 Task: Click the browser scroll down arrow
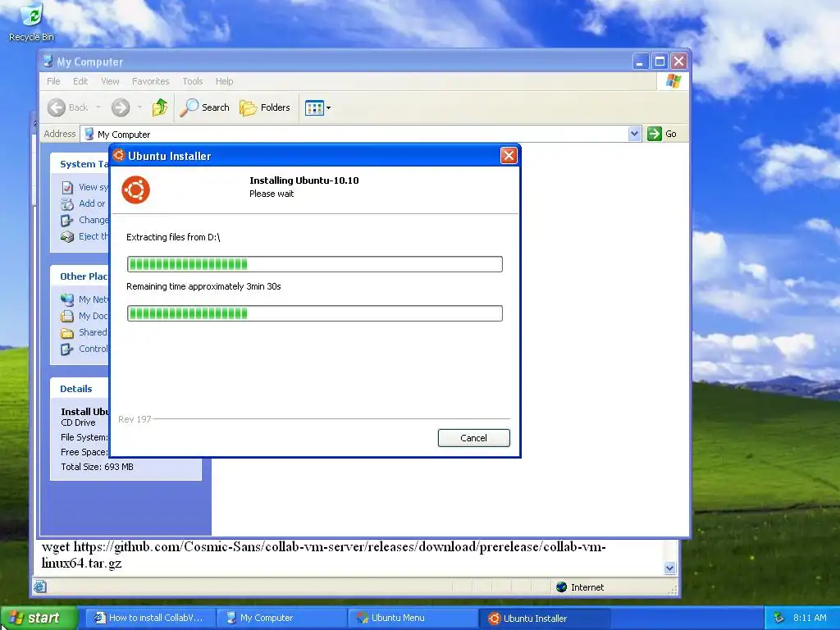[669, 568]
